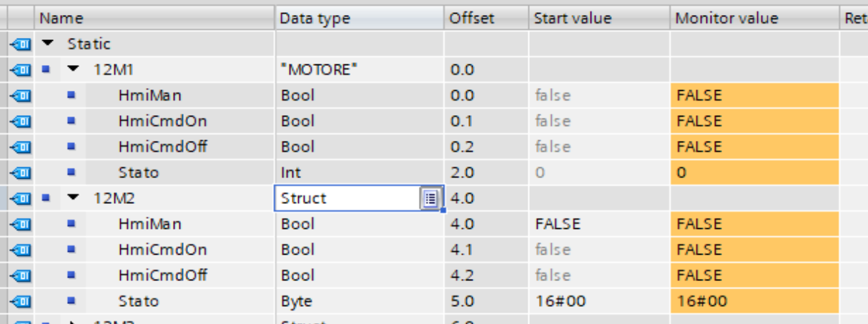
Task: Click the blue square marker beside 12M1 HmiCmdOn
Action: [x=71, y=122]
